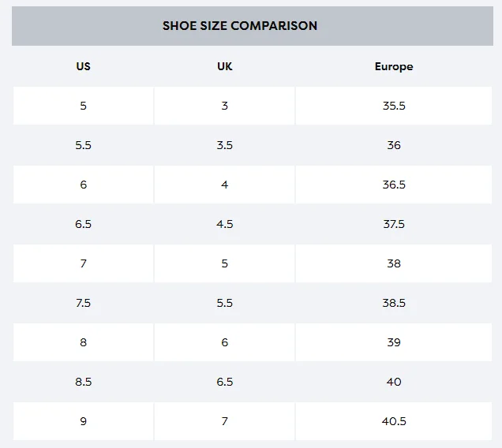Select Europe size 40.5 cell

393,421
